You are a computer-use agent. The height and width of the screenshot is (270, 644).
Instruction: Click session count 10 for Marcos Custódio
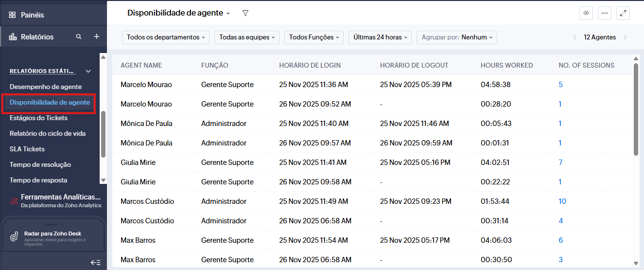click(562, 201)
